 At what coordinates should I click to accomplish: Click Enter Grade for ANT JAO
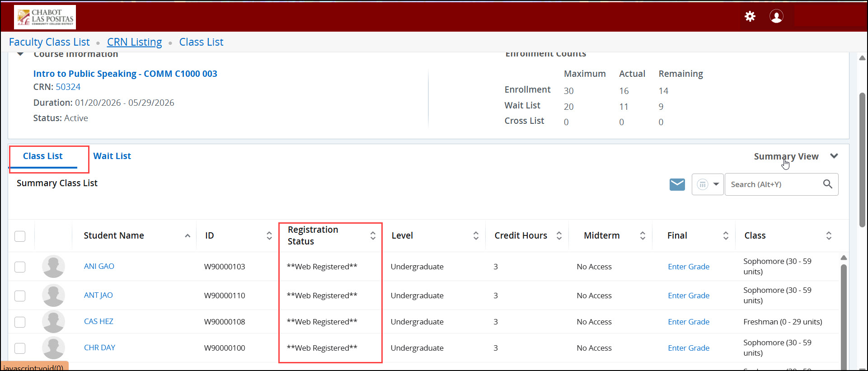pyautogui.click(x=688, y=296)
